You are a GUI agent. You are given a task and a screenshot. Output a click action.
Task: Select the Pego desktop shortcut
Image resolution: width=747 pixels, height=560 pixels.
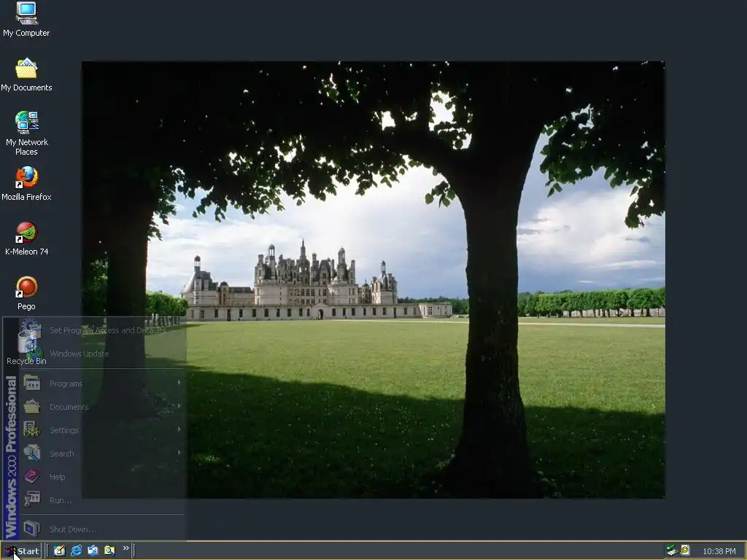27,293
